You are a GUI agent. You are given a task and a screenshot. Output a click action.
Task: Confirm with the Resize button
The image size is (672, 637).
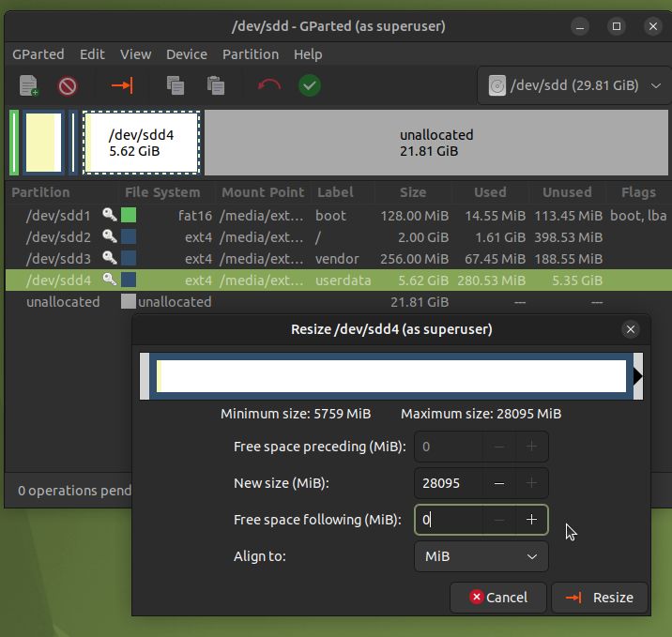point(600,598)
